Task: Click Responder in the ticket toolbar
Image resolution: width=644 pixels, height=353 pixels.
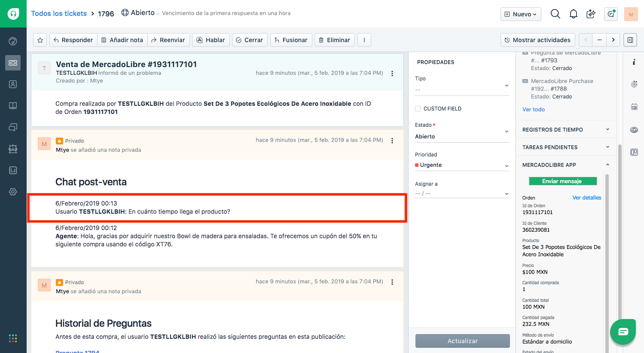Action: tap(73, 40)
